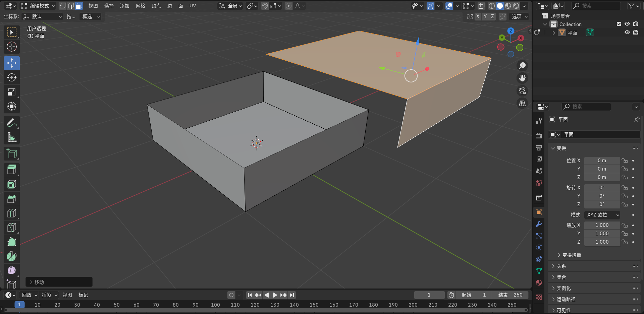Click the 缩放 Z value field
The image size is (644, 314).
(602, 242)
